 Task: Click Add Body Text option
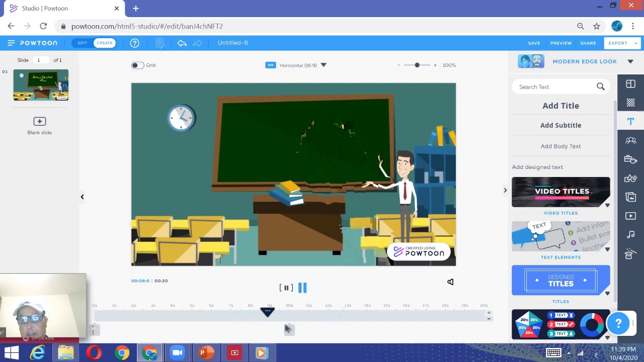pos(560,146)
